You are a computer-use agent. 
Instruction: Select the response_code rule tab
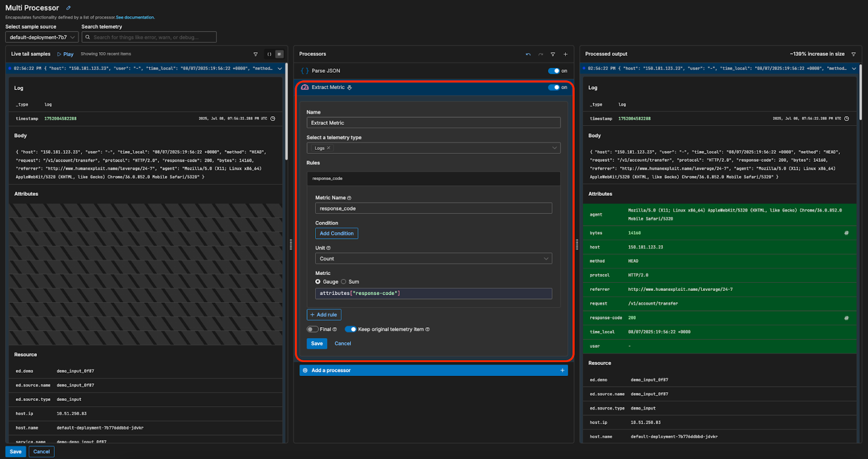pos(327,178)
